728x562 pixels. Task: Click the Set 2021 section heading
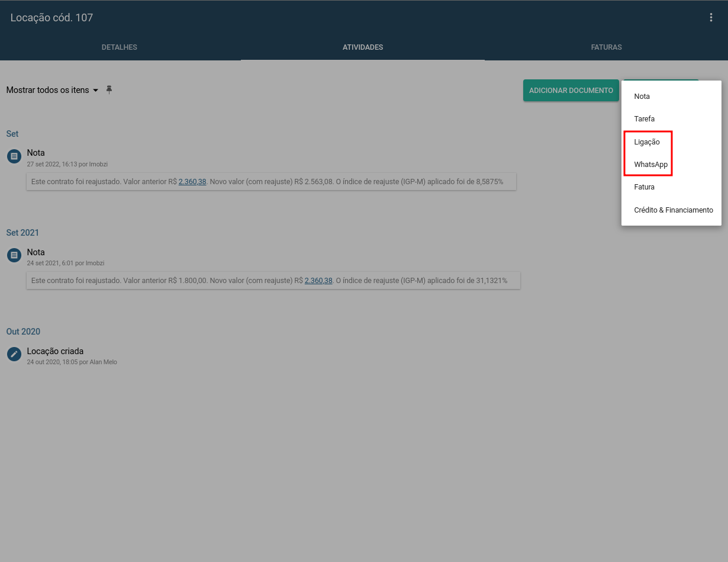22,233
